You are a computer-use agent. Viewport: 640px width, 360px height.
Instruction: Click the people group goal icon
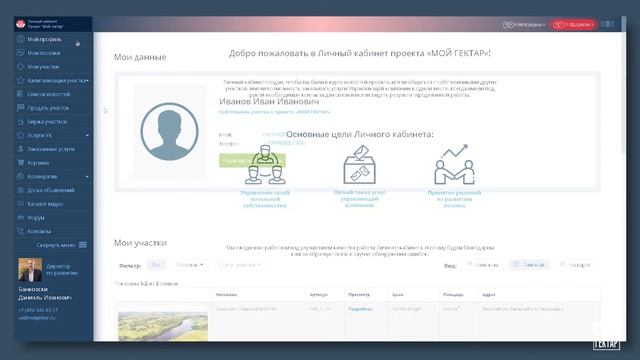265,165
